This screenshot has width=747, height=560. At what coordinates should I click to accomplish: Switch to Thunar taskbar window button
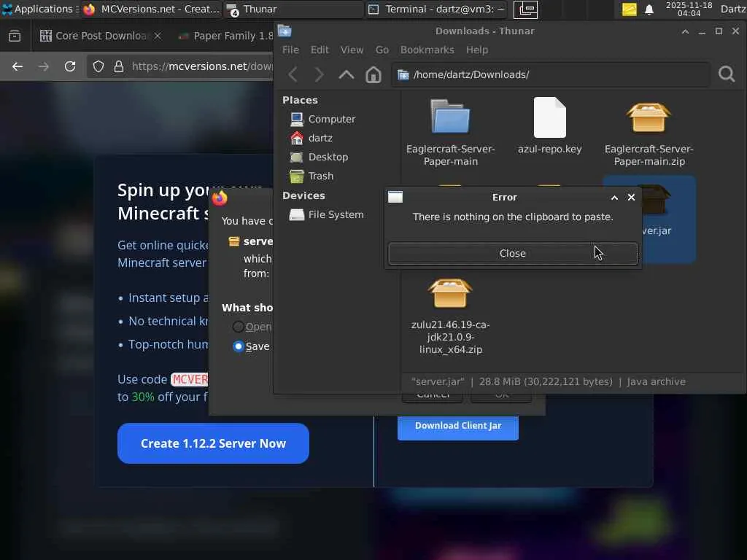tap(293, 9)
